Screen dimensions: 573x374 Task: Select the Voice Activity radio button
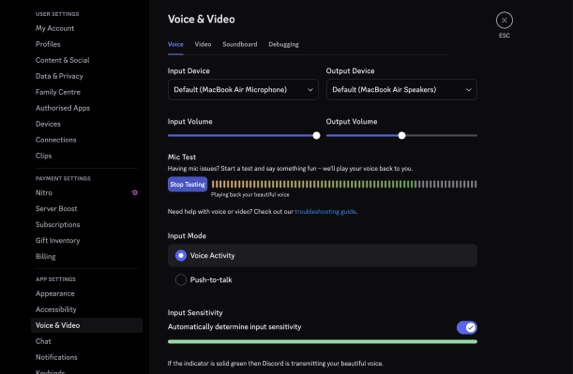coord(181,255)
